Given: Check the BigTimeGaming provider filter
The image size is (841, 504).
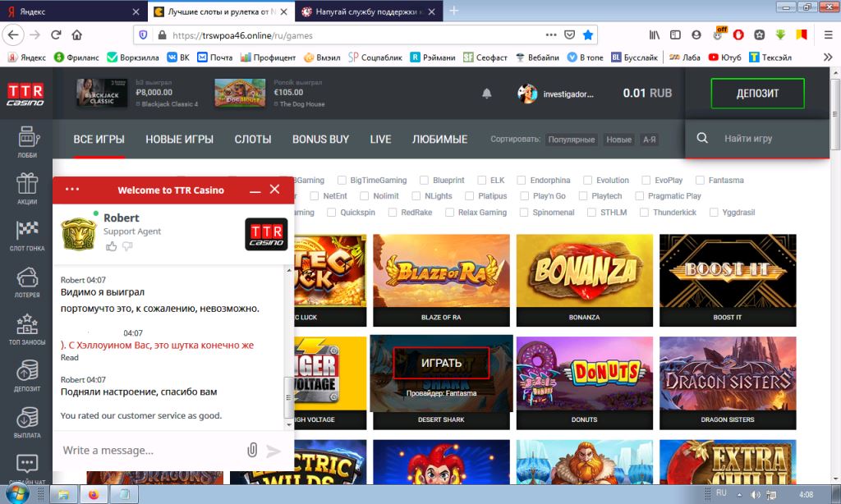Looking at the screenshot, I should point(342,180).
